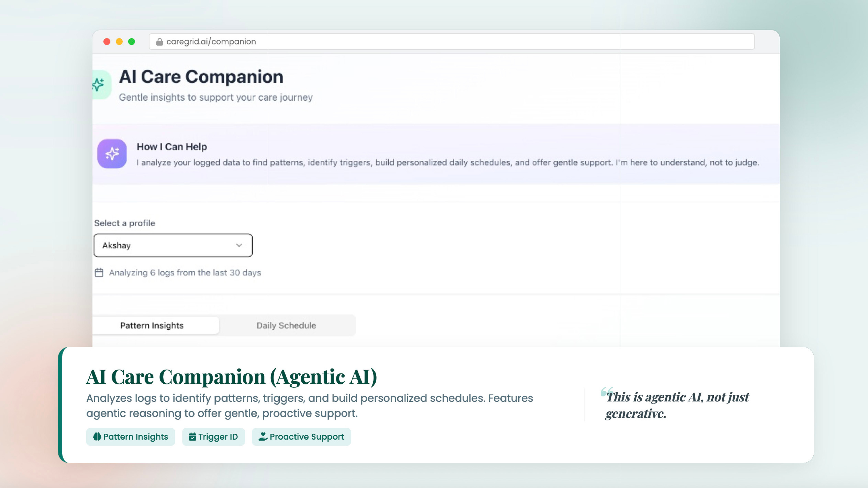Click the red close window dot

click(107, 42)
